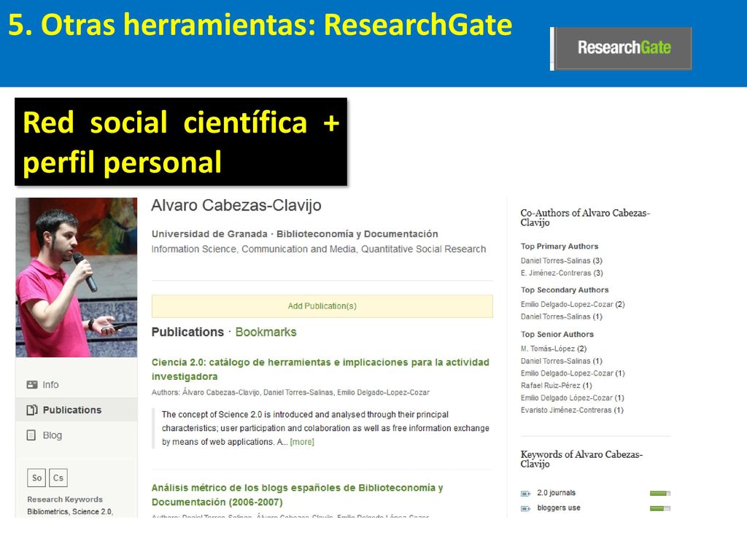Expand the abstract with the [more] link
Viewport: 747px width, 560px height.
click(x=302, y=442)
